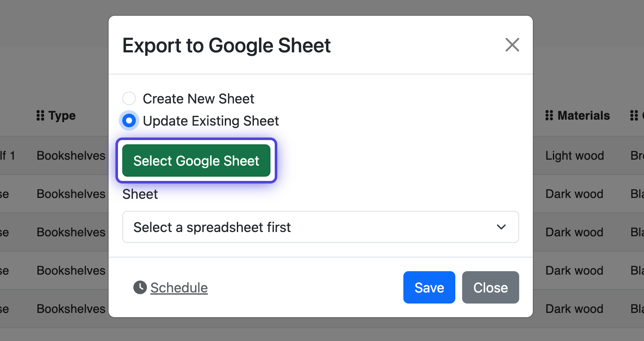Close the Export dialog with the X icon

(x=512, y=45)
